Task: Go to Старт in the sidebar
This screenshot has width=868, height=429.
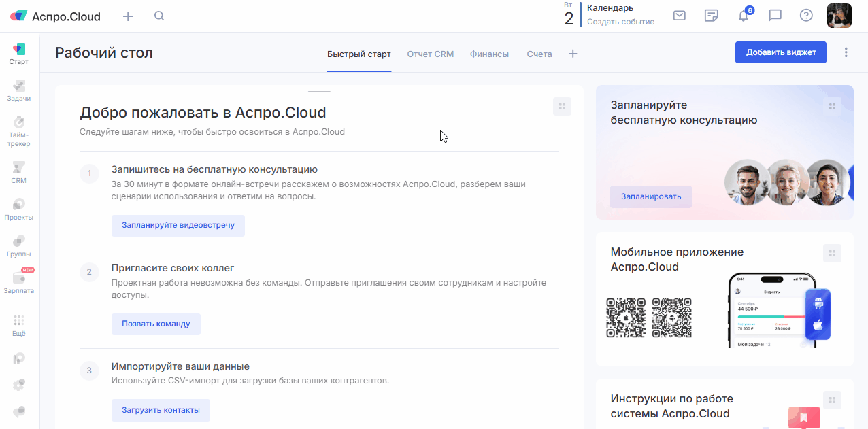Action: coord(19,54)
